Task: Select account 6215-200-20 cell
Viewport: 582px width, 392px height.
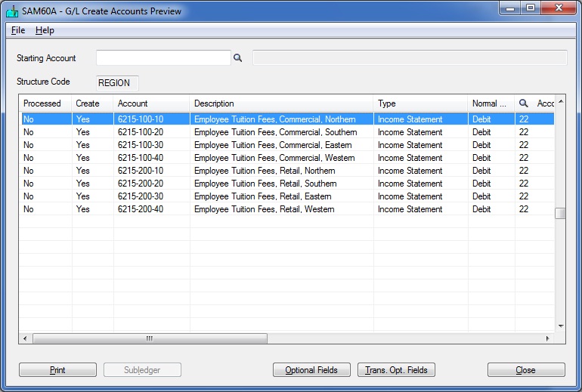Action: [151, 184]
